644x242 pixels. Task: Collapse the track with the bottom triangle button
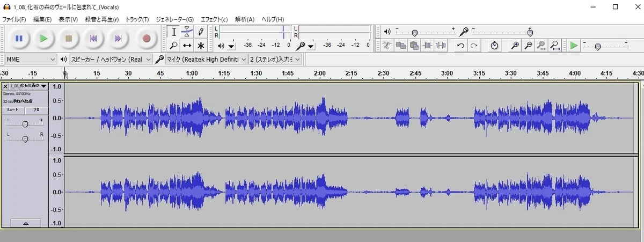[25, 223]
